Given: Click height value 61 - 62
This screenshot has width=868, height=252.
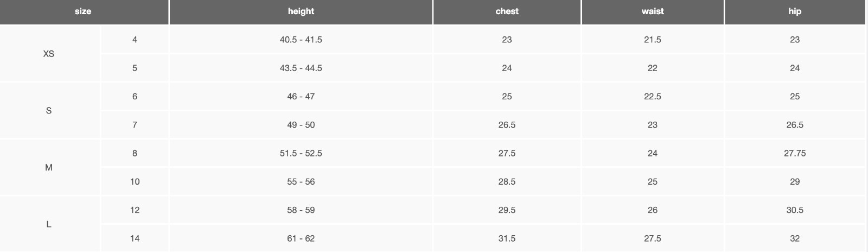Looking at the screenshot, I should click(x=301, y=238).
